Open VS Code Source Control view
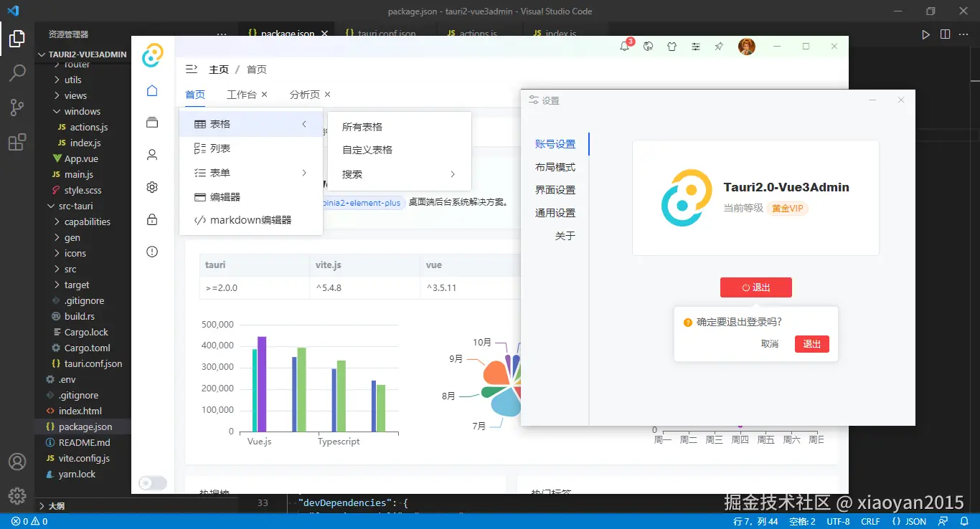Screen dimensions: 980x529 pyautogui.click(x=17, y=108)
